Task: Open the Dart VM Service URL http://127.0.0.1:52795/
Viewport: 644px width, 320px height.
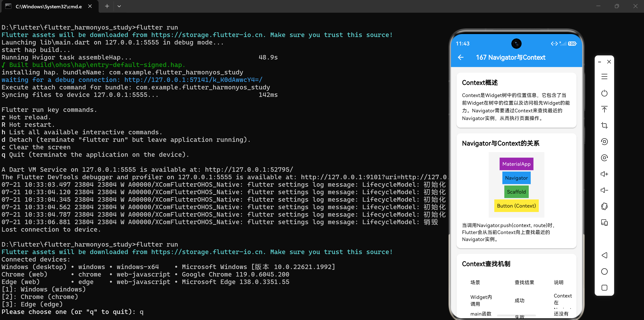Action: [249, 170]
